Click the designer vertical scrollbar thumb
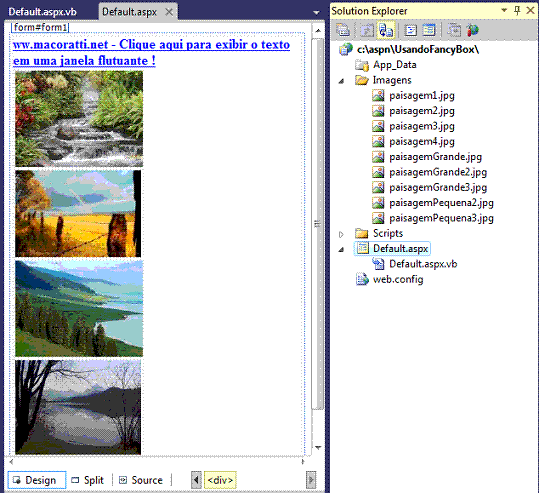Screen dimensions: 539x493 click(x=318, y=223)
